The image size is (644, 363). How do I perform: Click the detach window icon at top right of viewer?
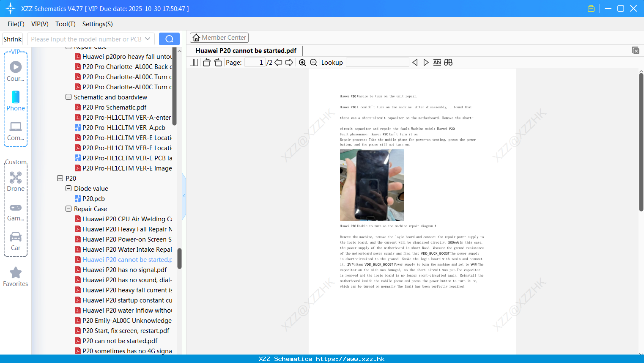636,50
